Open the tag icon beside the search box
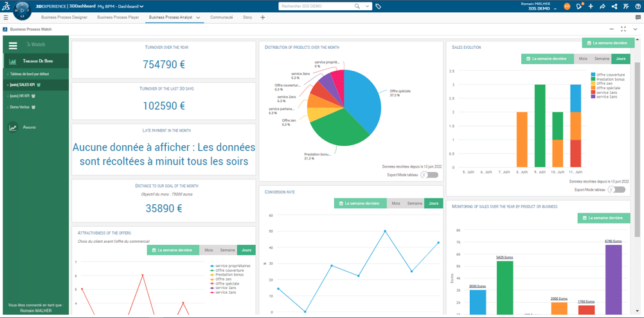The height and width of the screenshot is (318, 644). (379, 6)
